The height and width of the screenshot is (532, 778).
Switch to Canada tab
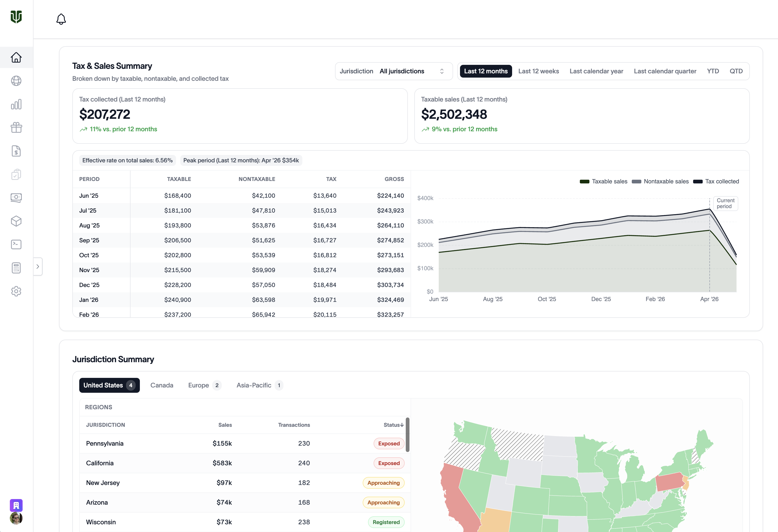coord(162,386)
